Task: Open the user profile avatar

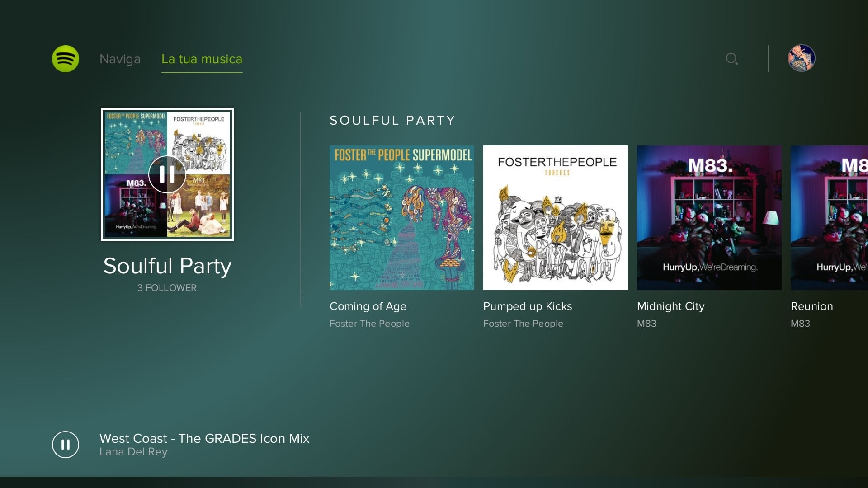Action: (x=802, y=58)
